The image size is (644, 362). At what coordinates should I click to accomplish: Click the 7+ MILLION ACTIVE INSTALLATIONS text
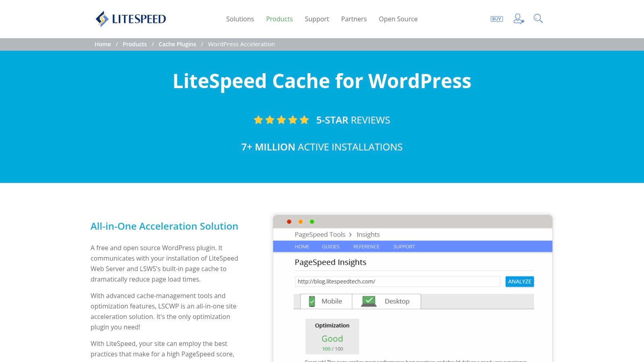tap(322, 147)
